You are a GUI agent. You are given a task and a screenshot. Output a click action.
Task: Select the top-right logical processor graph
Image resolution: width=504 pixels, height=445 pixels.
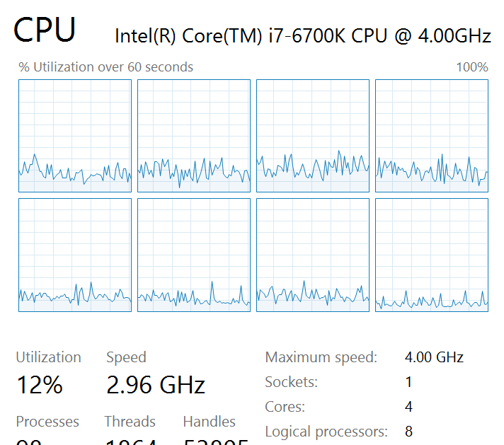432,135
